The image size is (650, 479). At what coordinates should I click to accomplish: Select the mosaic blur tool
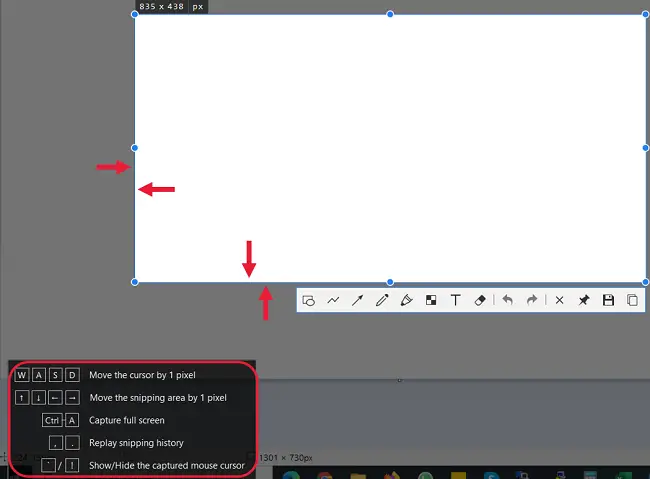[x=431, y=300]
